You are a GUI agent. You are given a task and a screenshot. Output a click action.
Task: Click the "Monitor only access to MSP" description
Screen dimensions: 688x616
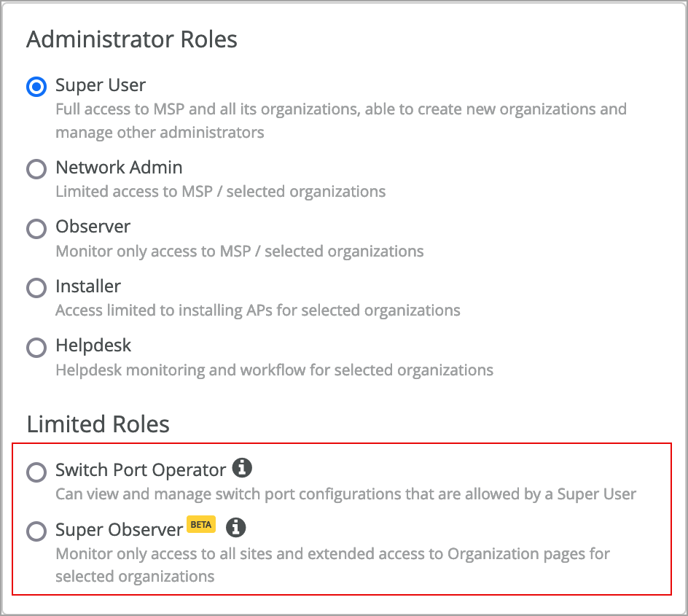click(239, 252)
